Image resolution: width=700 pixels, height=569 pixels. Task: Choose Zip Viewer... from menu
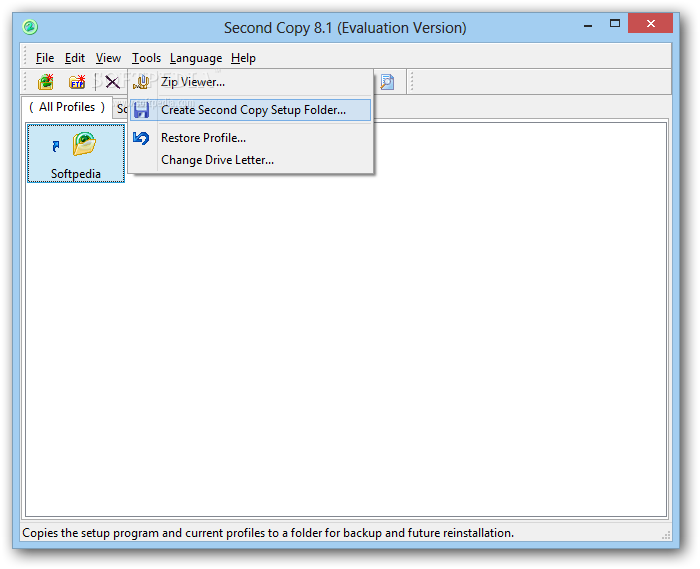(x=250, y=82)
